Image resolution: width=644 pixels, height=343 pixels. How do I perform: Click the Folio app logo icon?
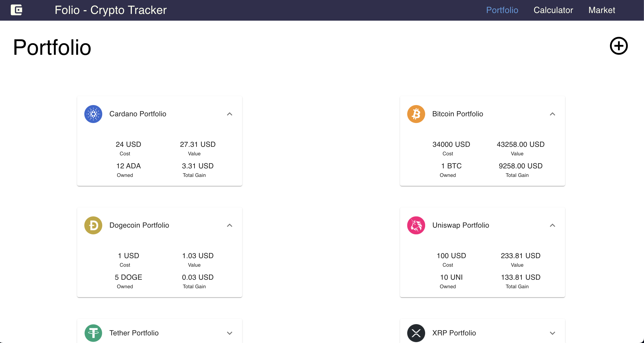(x=17, y=10)
